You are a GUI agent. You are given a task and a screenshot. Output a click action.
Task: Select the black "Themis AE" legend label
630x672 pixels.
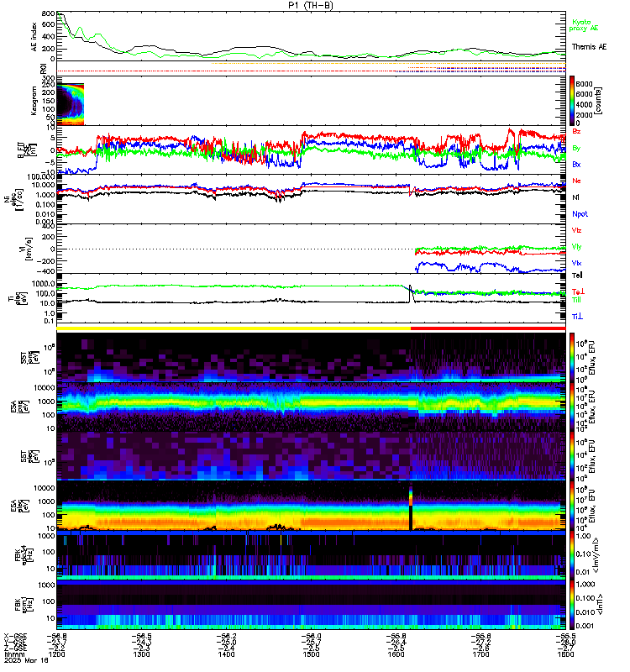click(589, 47)
